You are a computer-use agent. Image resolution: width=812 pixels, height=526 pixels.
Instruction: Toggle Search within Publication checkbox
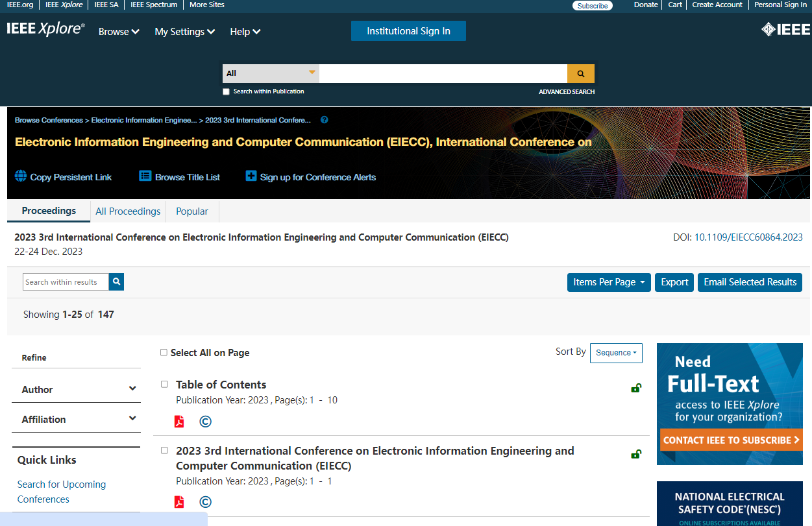[226, 91]
